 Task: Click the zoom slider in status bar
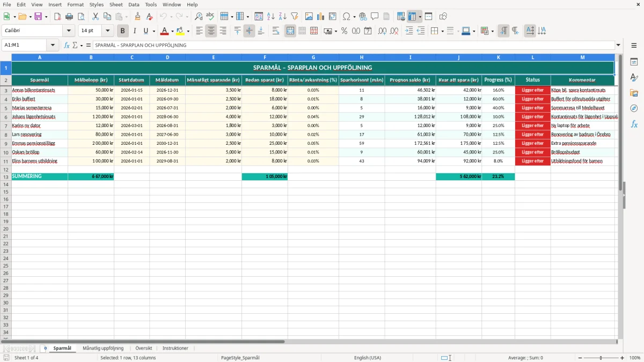(601, 358)
